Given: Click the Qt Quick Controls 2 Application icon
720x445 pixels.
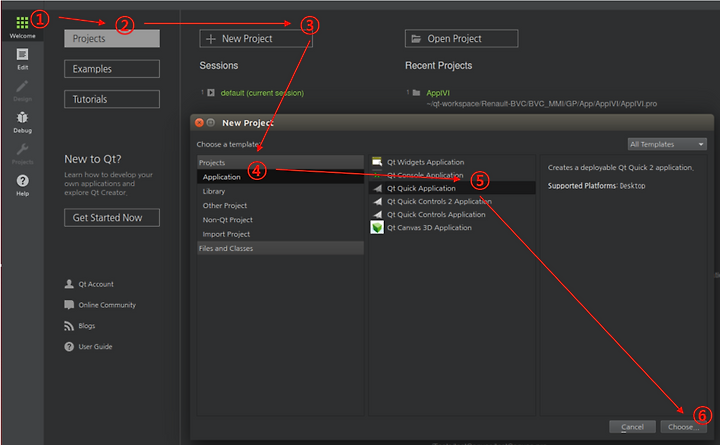Looking at the screenshot, I should point(377,201).
